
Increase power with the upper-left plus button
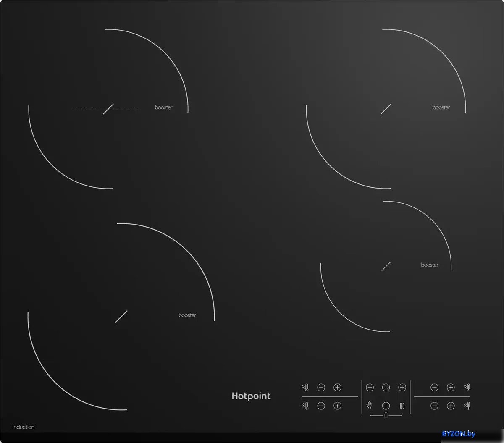[x=337, y=387]
